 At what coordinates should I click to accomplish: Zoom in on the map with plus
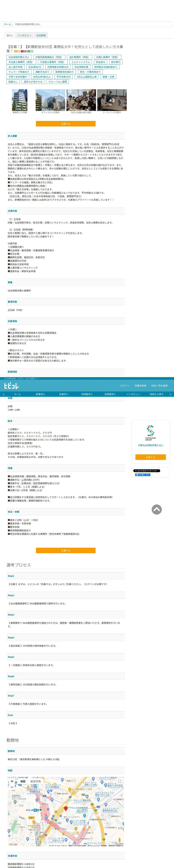click(x=12, y=781)
